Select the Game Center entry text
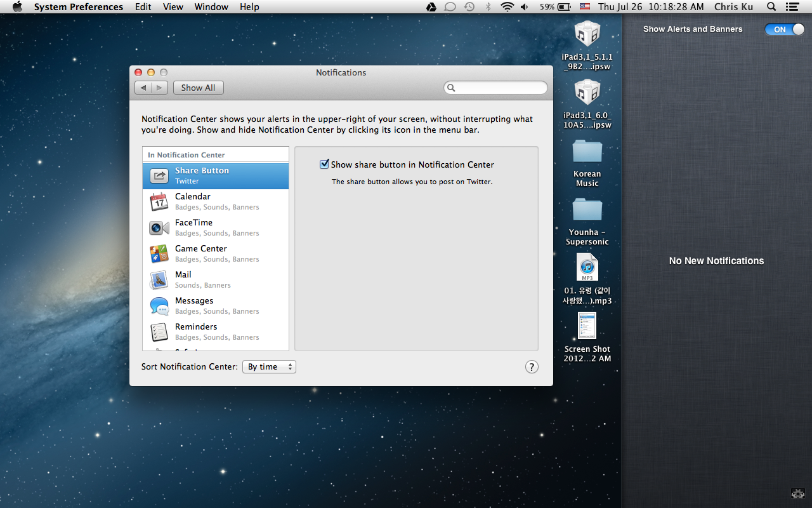812x508 pixels. [200, 249]
